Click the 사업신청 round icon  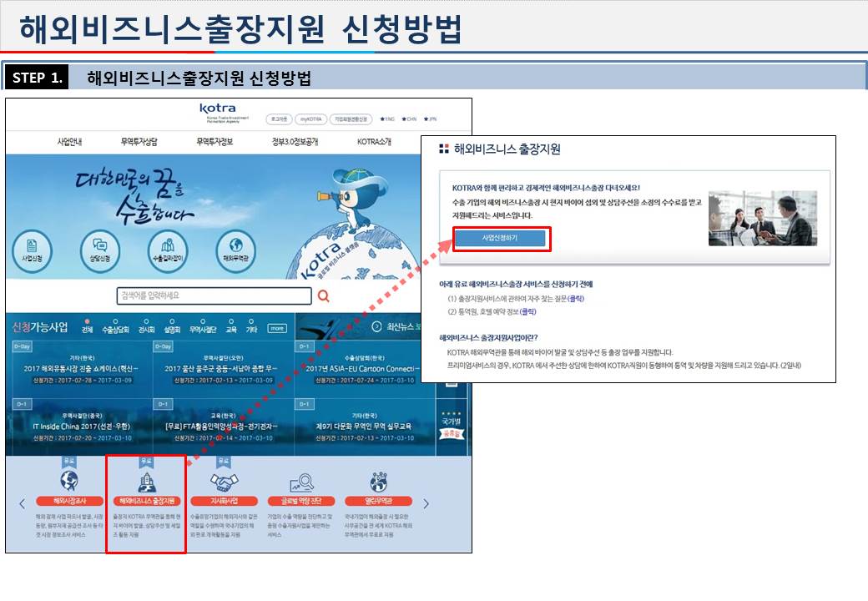click(32, 250)
